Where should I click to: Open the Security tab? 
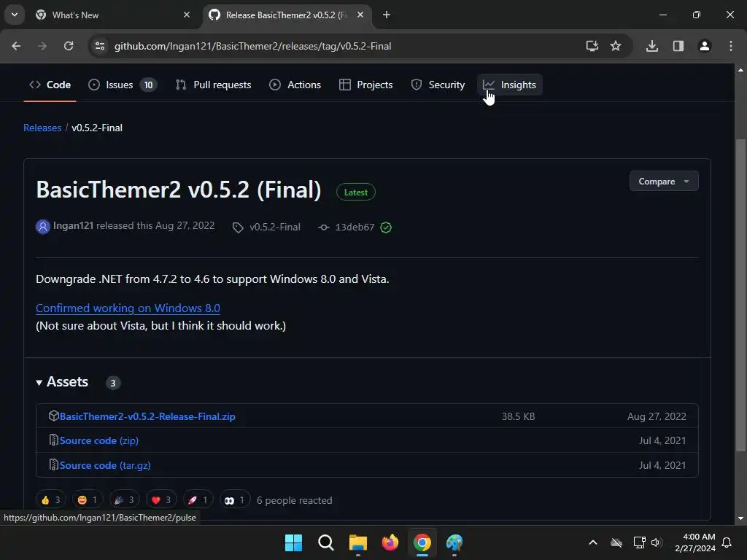tap(438, 85)
